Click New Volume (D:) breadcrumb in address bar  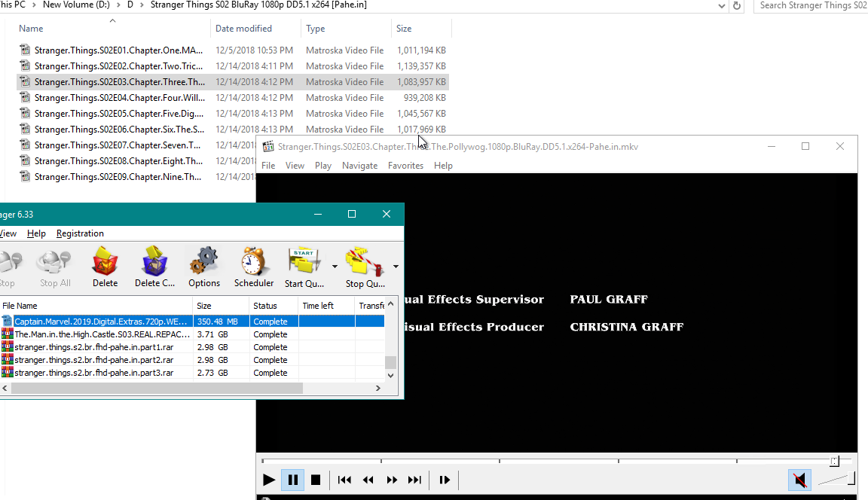(76, 5)
